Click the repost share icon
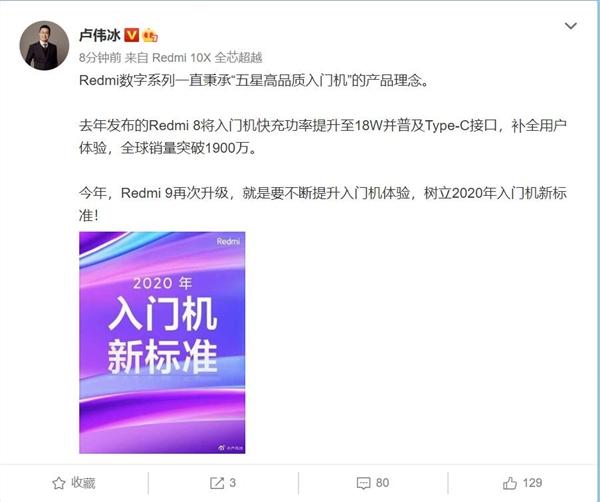The height and width of the screenshot is (502, 600). point(217,483)
